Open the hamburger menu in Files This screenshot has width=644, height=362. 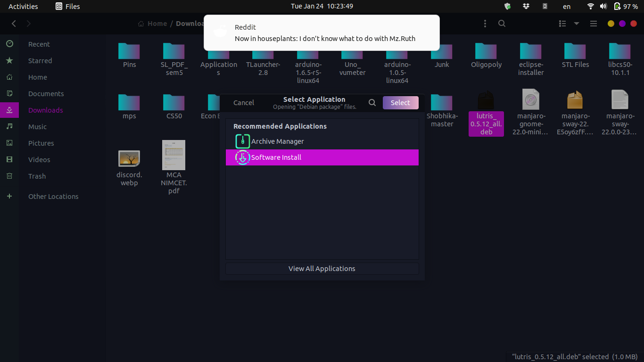[x=593, y=23]
